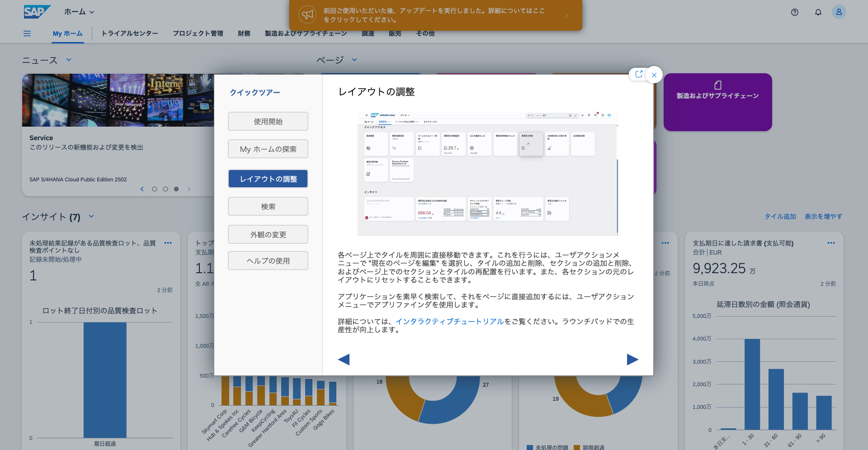Select 使用開始 tour step

click(268, 121)
